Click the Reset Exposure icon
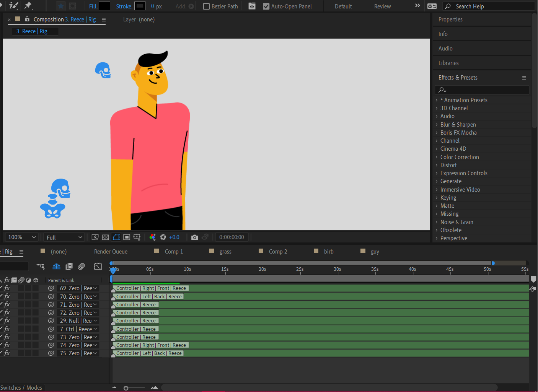The width and height of the screenshot is (538, 392). pos(163,237)
